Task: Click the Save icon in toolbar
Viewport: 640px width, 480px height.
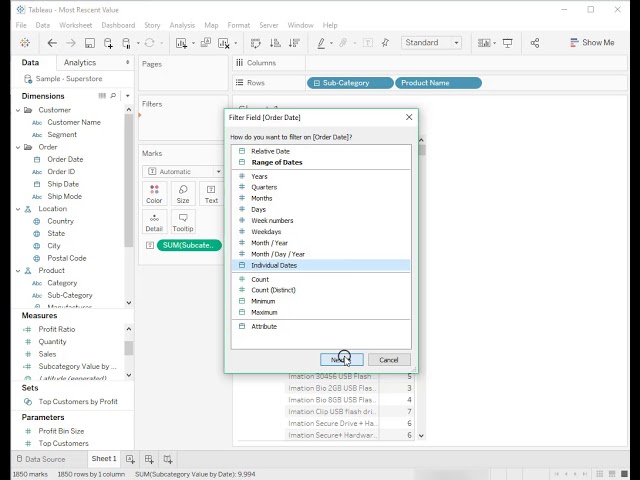Action: click(90, 43)
